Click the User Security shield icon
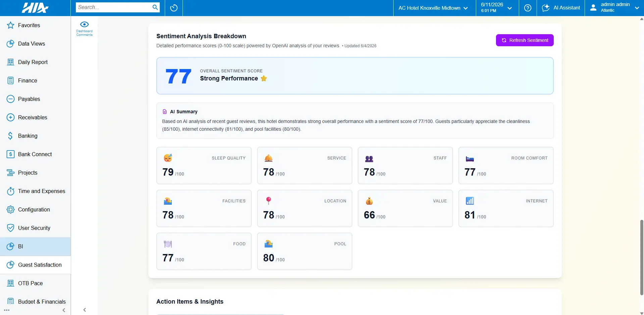Viewport: 644px width, 315px height. 10,228
